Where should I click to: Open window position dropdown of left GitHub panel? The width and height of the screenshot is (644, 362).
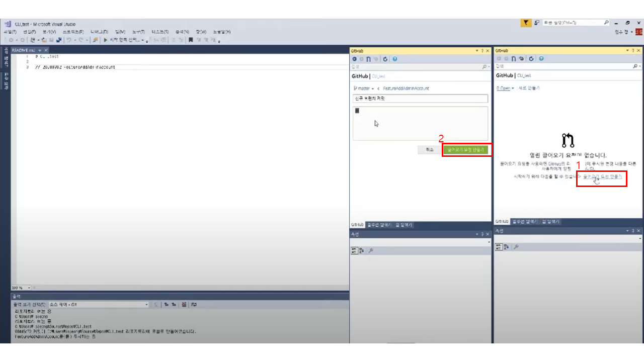[x=477, y=51]
